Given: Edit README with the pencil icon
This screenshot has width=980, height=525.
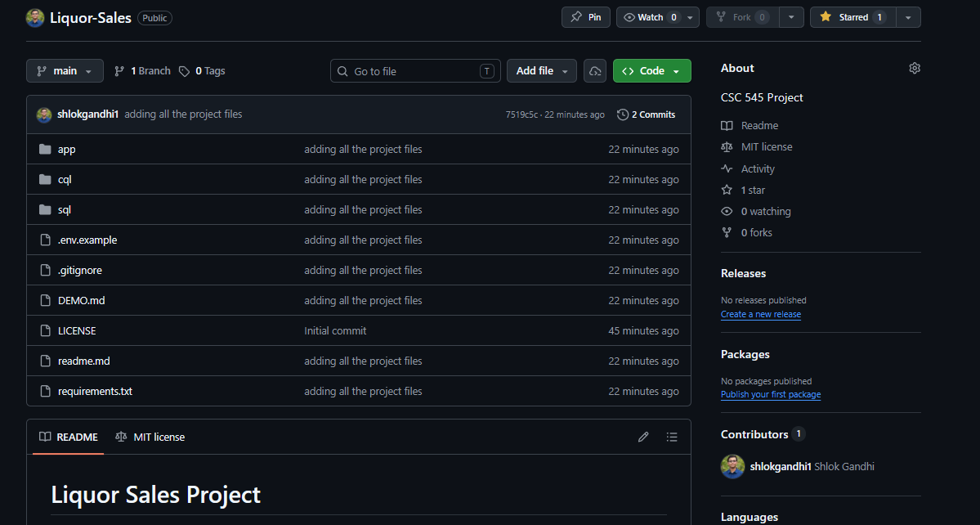Looking at the screenshot, I should (x=643, y=437).
